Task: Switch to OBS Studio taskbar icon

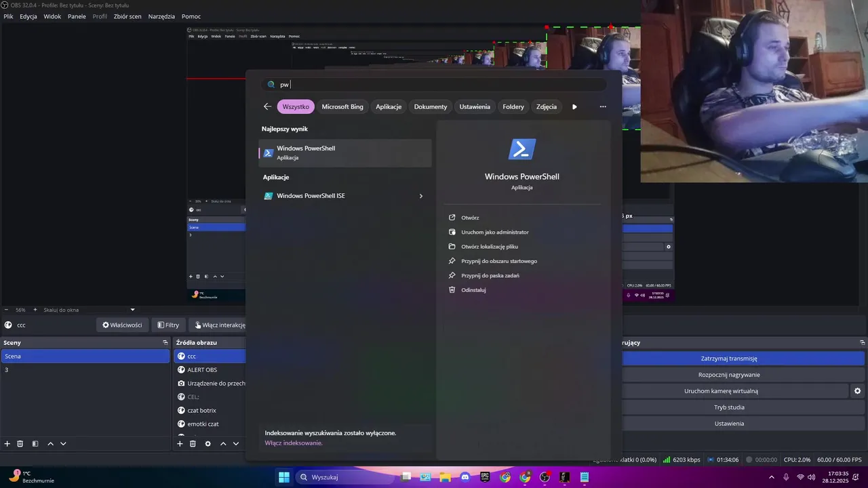Action: pyautogui.click(x=545, y=477)
